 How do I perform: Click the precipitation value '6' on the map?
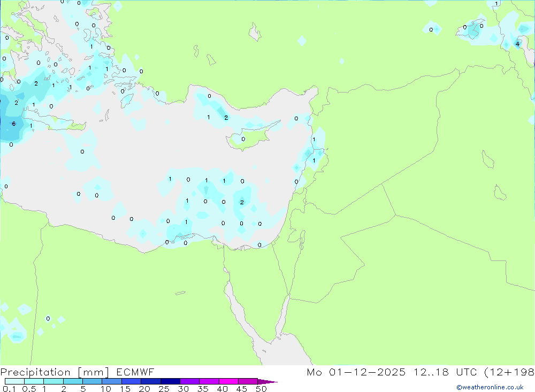point(14,124)
